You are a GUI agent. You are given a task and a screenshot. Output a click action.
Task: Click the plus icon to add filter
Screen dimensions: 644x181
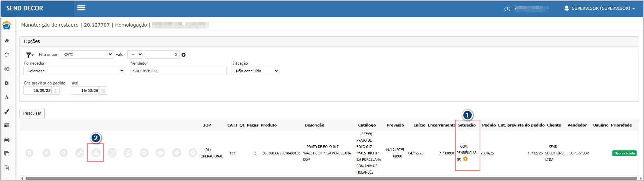click(184, 55)
